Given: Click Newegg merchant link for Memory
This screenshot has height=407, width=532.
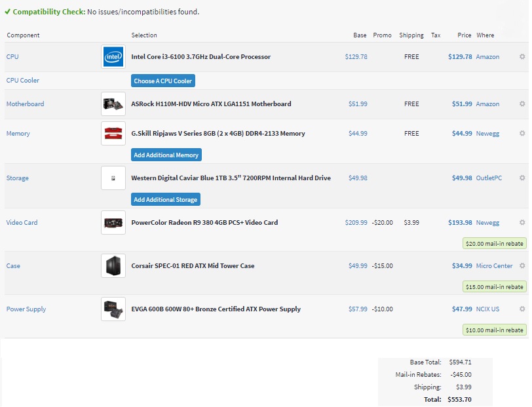Looking at the screenshot, I should tap(487, 134).
